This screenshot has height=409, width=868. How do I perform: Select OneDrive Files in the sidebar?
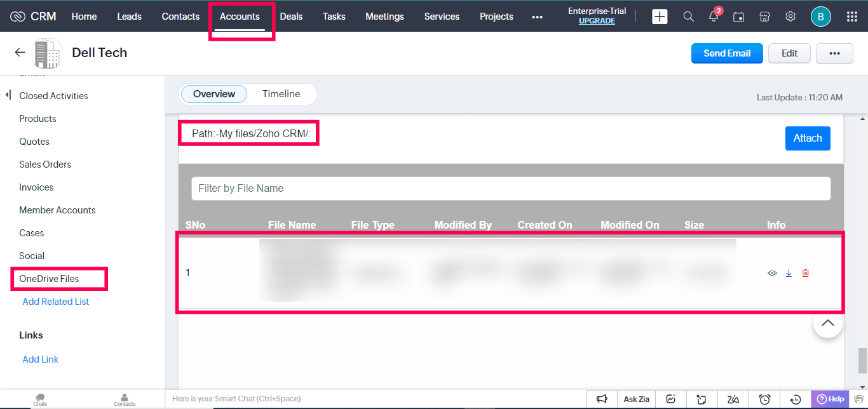point(49,279)
